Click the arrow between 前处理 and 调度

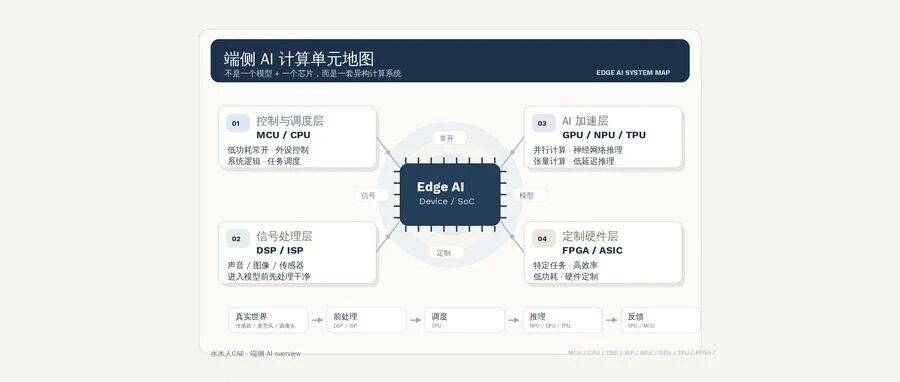[x=415, y=320]
